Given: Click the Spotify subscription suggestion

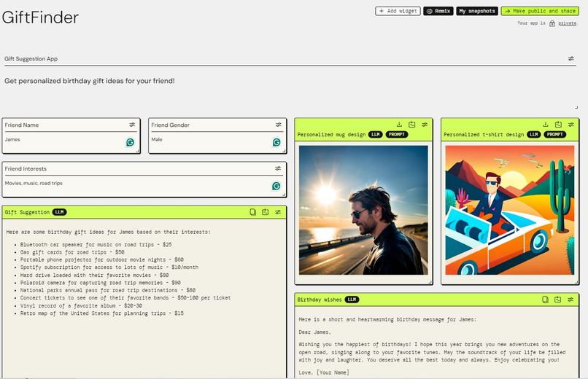Looking at the screenshot, I should pos(109,267).
